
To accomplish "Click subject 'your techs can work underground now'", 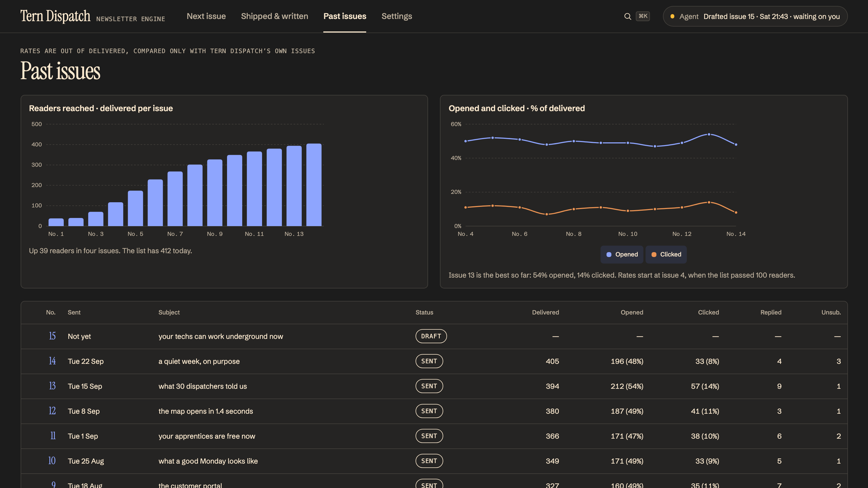I will (x=221, y=336).
